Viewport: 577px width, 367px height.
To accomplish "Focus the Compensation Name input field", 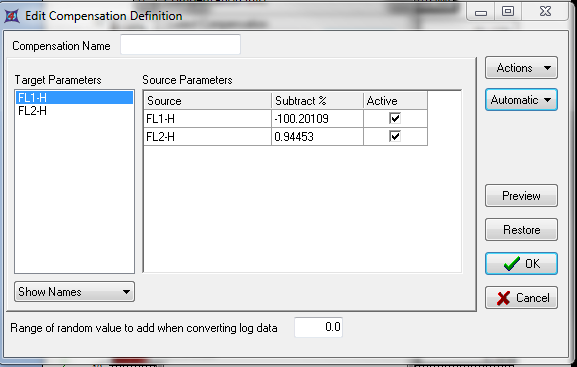I will pyautogui.click(x=180, y=45).
